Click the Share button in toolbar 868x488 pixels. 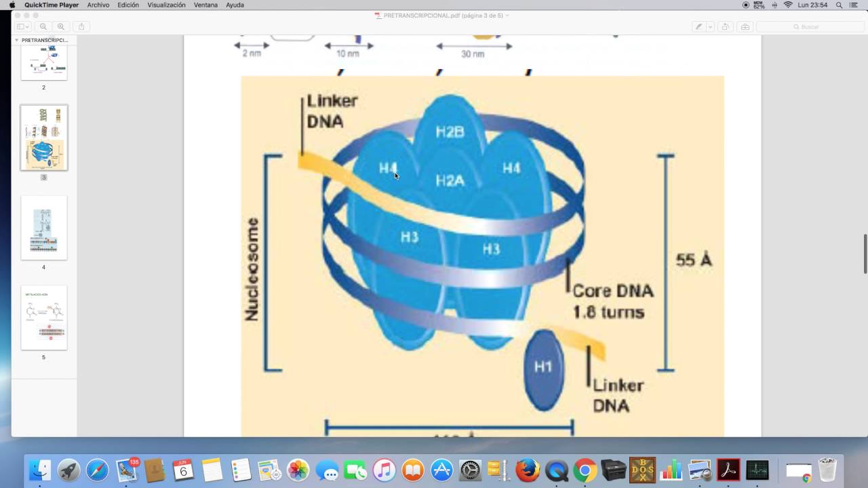(x=81, y=26)
